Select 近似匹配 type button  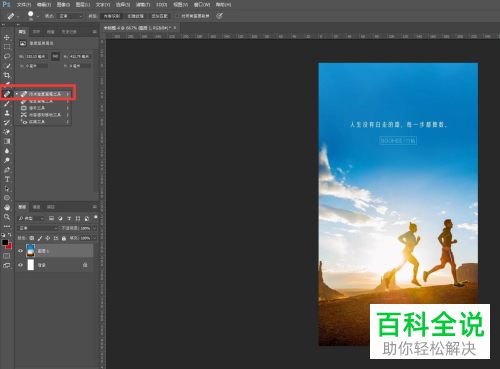[x=159, y=16]
